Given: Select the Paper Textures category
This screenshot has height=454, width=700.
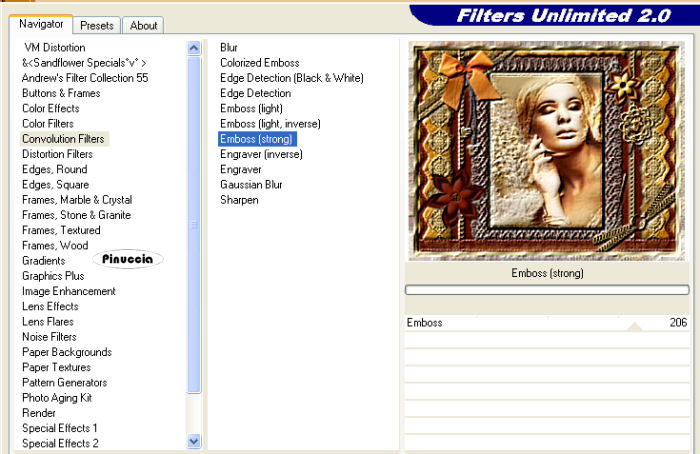Looking at the screenshot, I should click(x=56, y=367).
